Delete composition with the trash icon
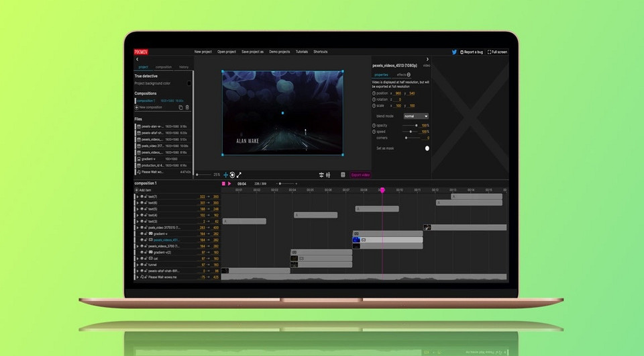 [x=187, y=107]
